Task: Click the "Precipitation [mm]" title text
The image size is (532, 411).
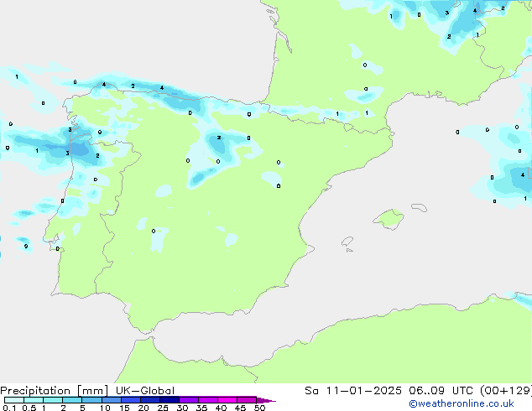Action: point(55,391)
